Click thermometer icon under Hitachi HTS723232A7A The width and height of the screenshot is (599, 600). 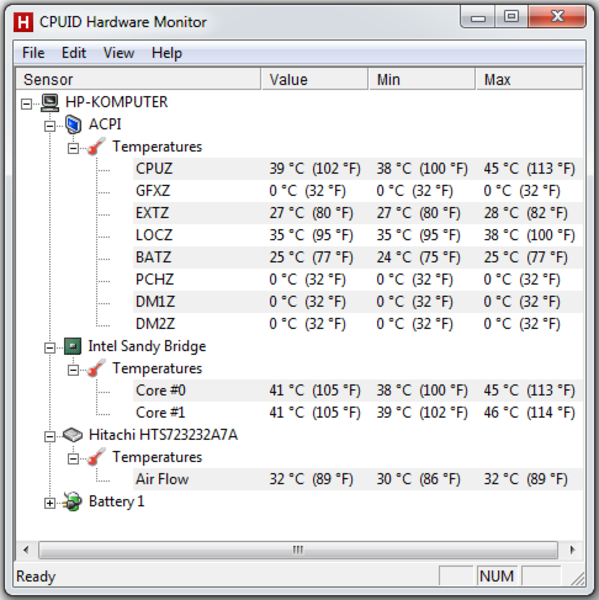coord(96,457)
